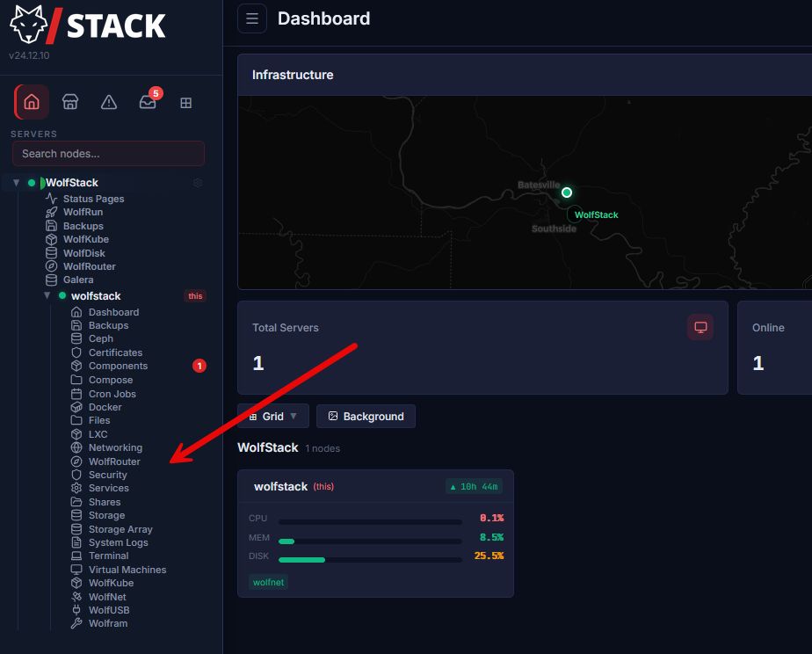Open the WolfNet menu item

pyautogui.click(x=107, y=597)
